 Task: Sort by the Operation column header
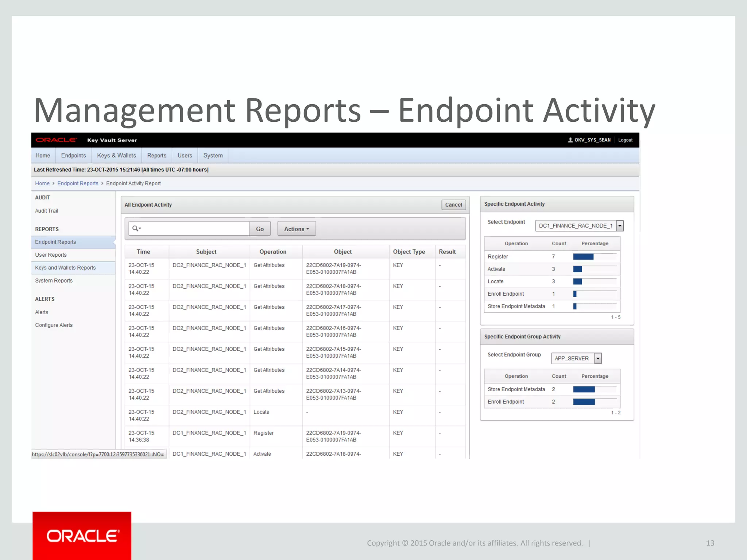(273, 252)
